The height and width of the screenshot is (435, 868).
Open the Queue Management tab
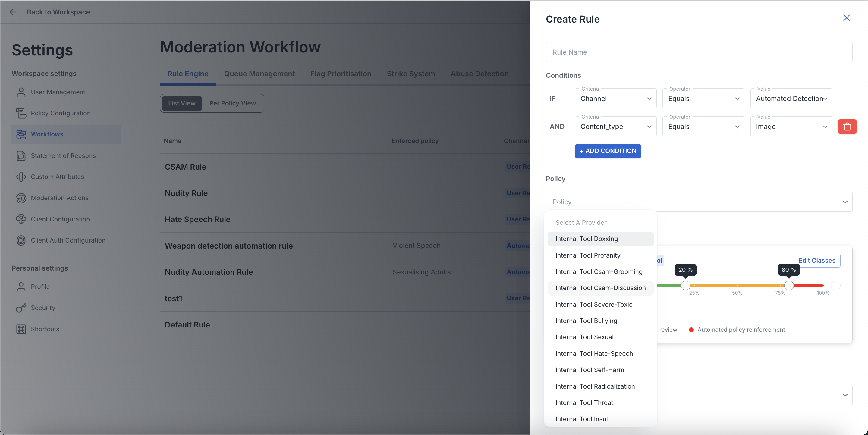coord(259,74)
